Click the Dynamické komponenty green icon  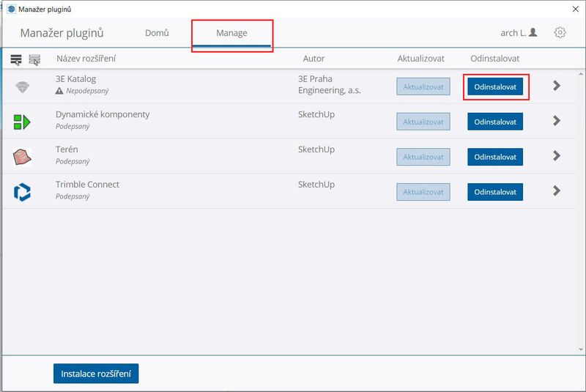[22, 122]
